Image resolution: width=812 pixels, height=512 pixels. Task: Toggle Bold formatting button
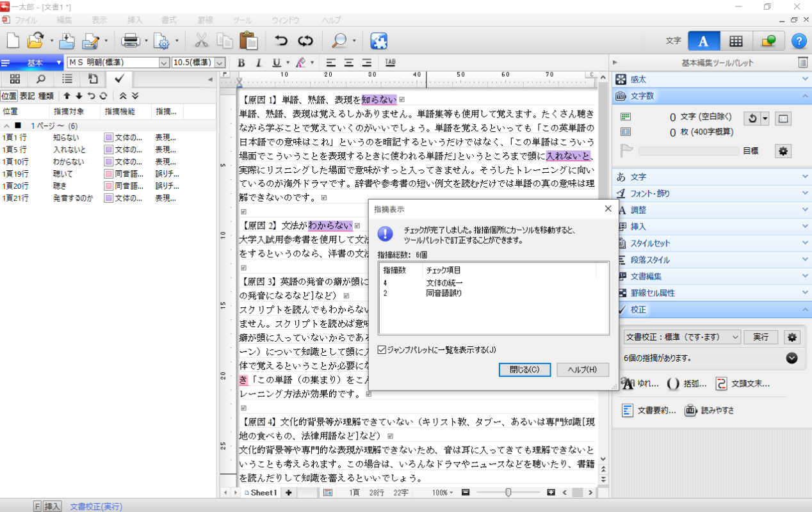(241, 63)
